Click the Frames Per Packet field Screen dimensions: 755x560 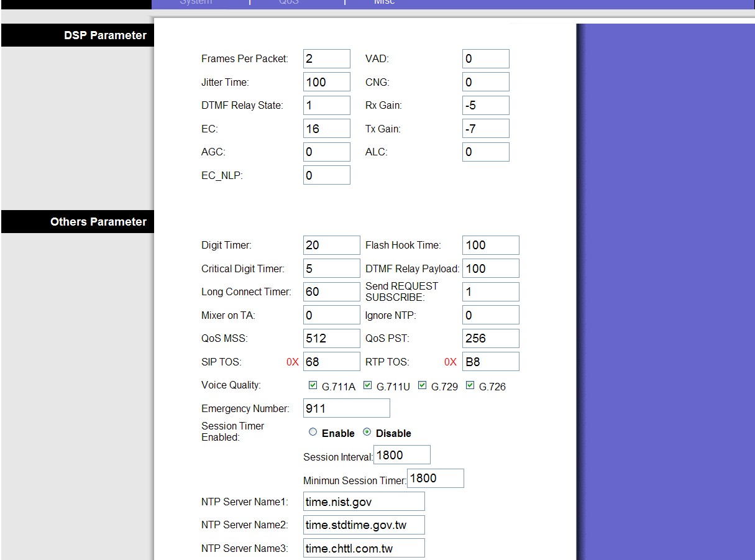[327, 59]
